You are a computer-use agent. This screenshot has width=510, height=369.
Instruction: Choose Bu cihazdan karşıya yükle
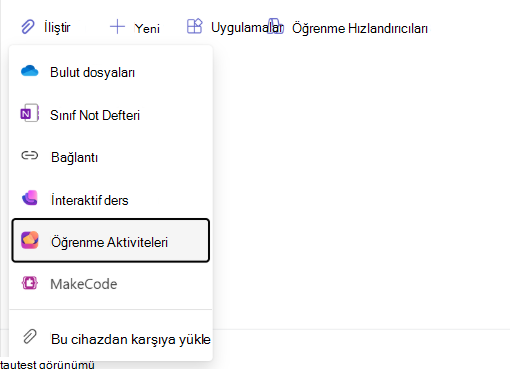point(111,339)
